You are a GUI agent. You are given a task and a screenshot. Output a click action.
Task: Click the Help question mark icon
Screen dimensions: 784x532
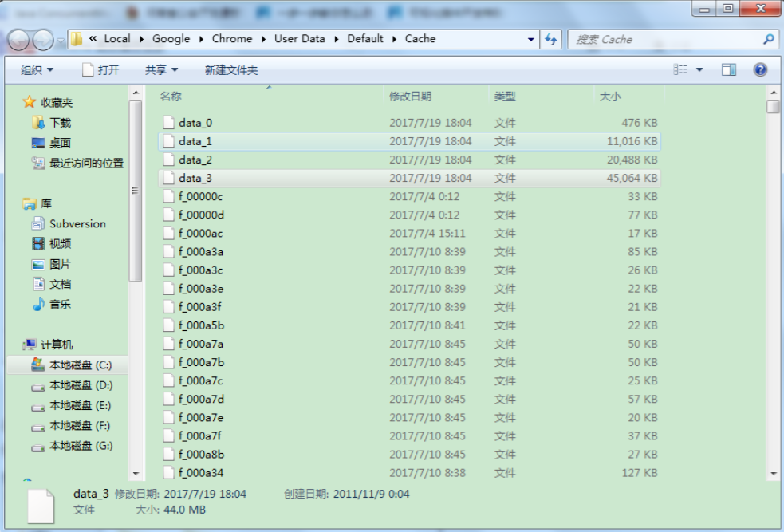point(760,70)
